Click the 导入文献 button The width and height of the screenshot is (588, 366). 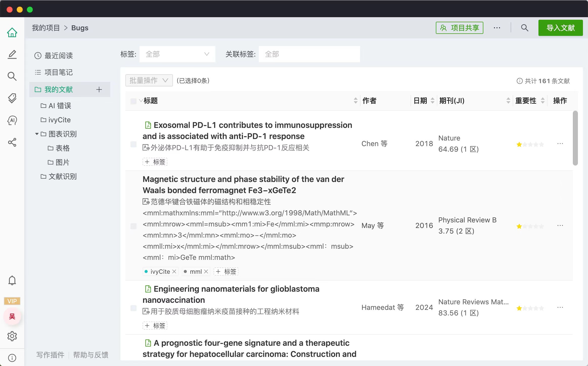pyautogui.click(x=560, y=28)
